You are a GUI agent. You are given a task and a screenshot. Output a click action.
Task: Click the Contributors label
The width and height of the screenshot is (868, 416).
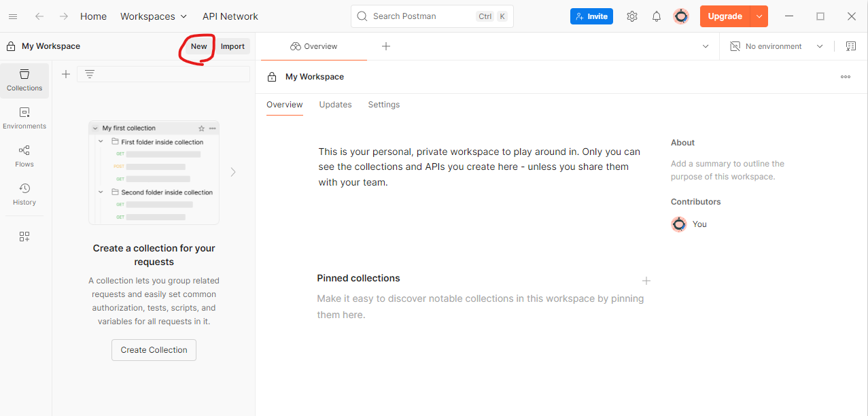point(695,202)
